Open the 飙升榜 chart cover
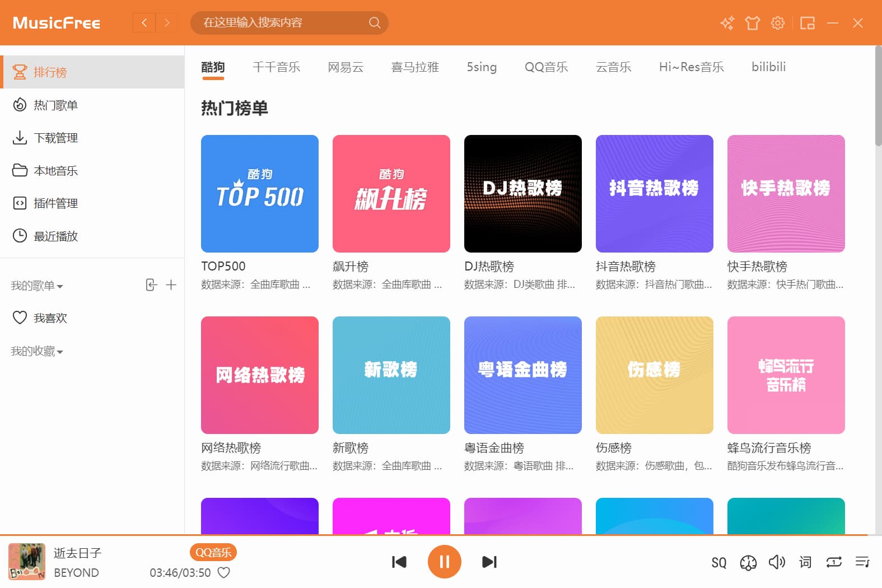 tap(391, 194)
